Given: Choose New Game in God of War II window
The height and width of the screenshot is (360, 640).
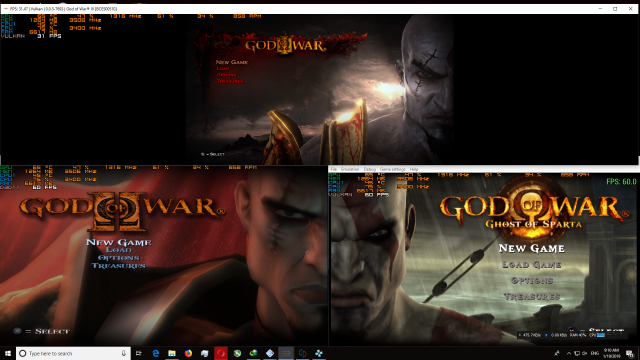Looking at the screenshot, I should pos(119,242).
